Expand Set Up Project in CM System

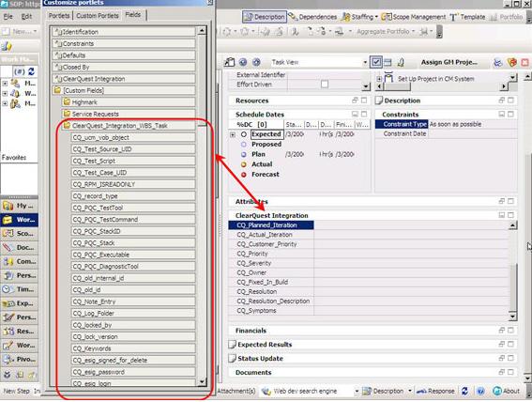pos(379,79)
